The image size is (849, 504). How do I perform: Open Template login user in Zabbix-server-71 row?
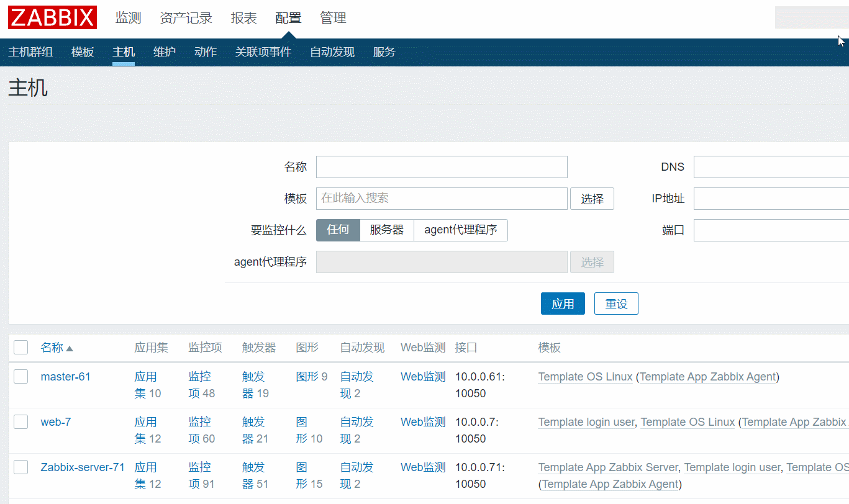tap(732, 467)
